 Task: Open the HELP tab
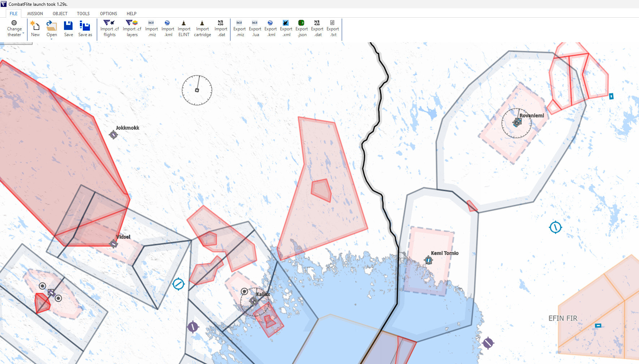pyautogui.click(x=131, y=13)
